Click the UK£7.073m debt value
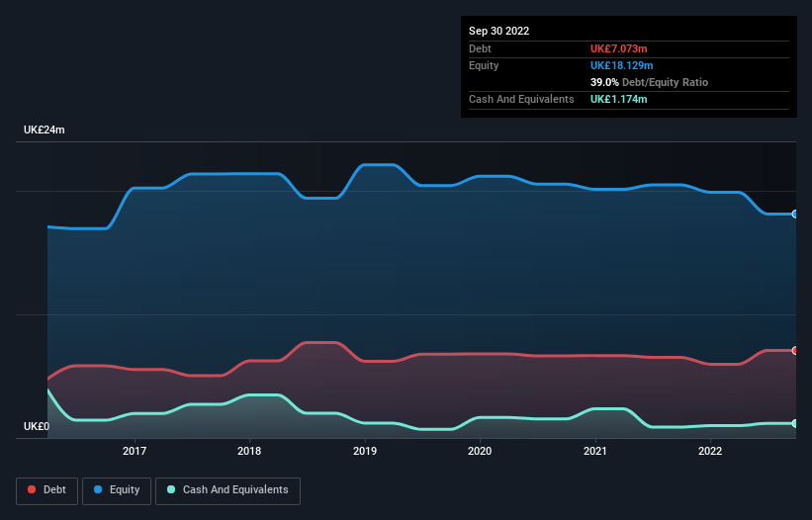 click(619, 48)
